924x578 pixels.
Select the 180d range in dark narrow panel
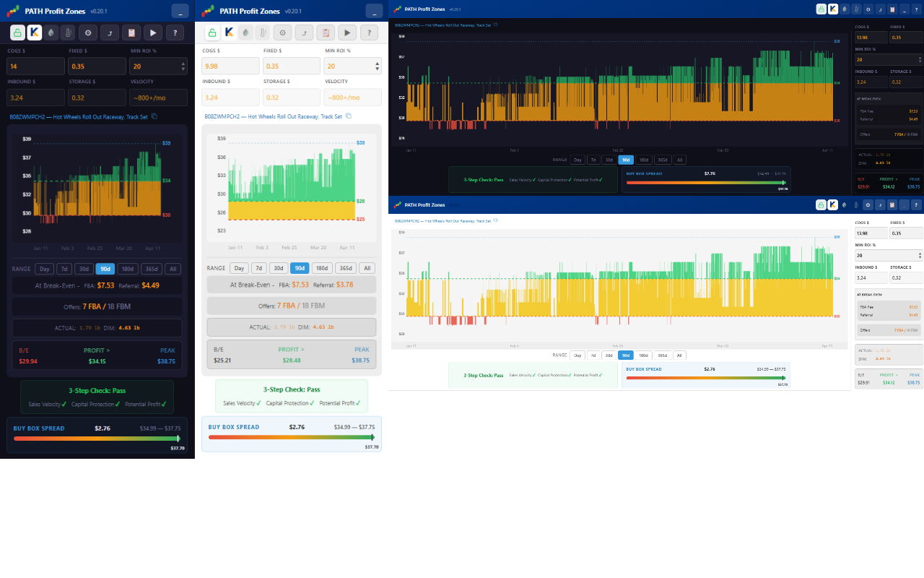(128, 269)
